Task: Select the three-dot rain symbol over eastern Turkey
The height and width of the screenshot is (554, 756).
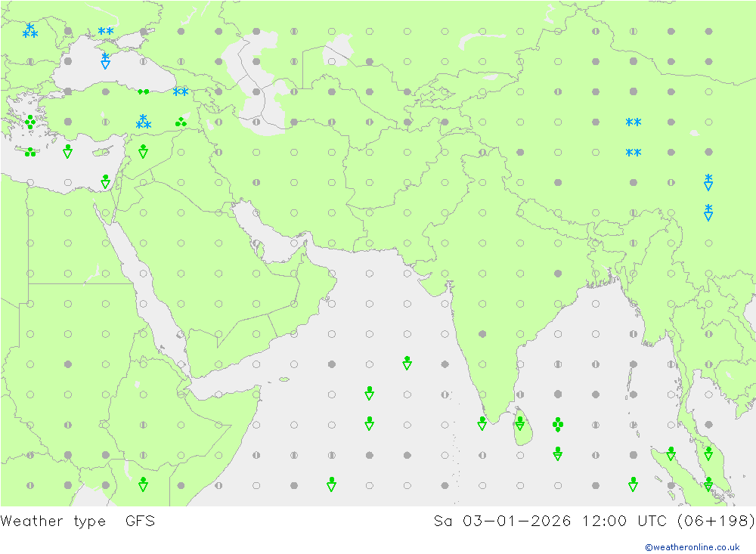Action: click(181, 122)
